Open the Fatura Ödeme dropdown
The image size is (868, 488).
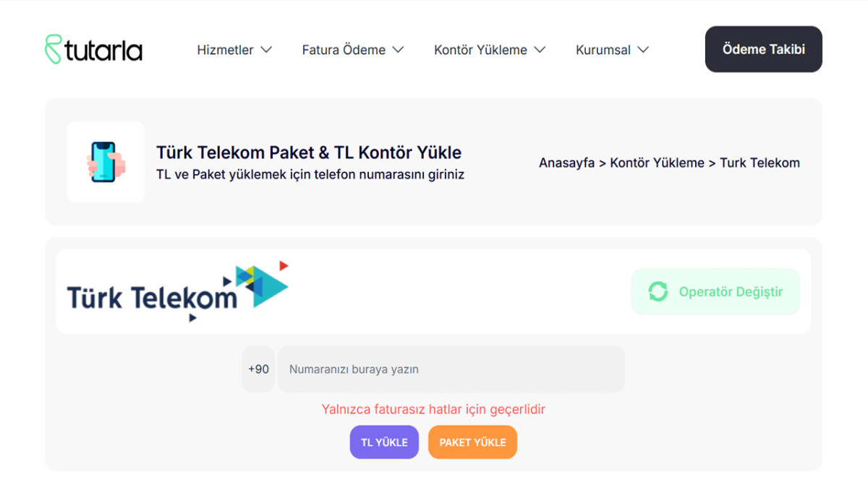[x=344, y=50]
